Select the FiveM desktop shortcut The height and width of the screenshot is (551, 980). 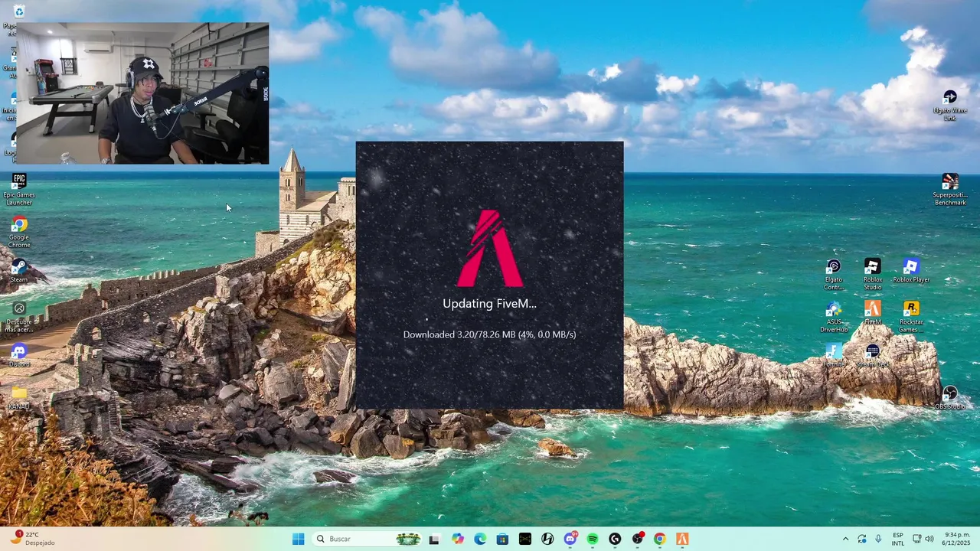click(x=872, y=312)
